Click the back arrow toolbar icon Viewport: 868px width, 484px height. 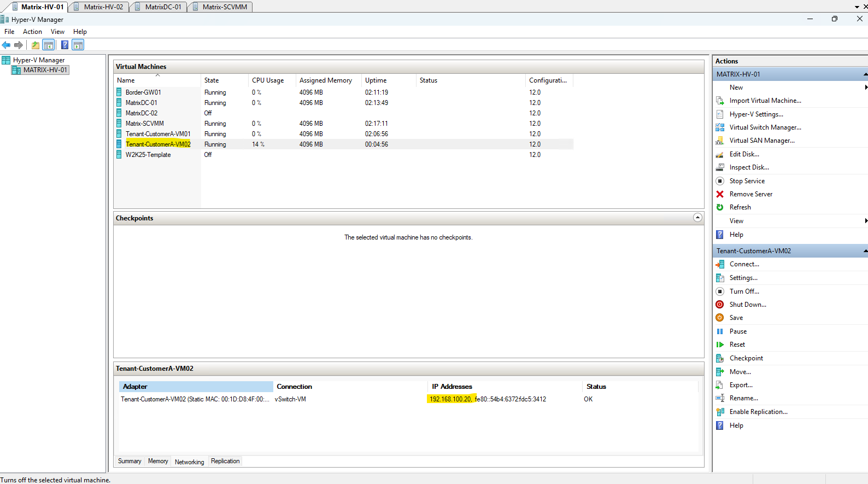(x=6, y=45)
